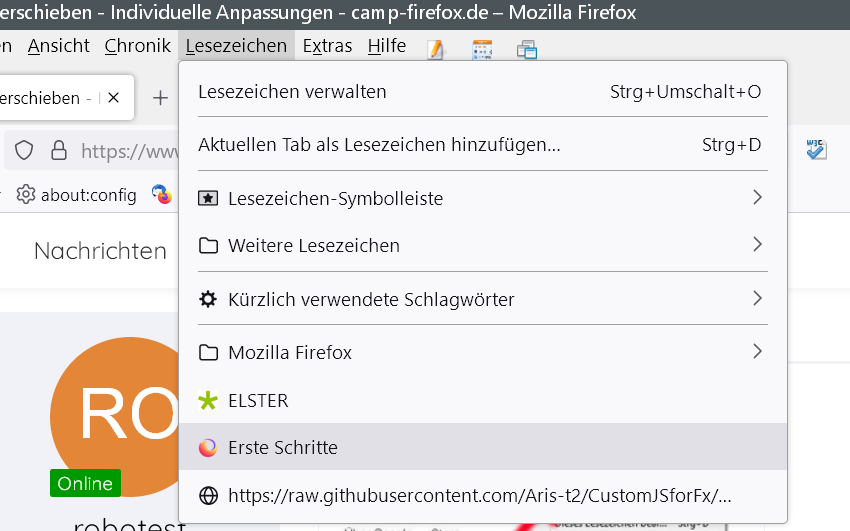Click the Nachrichten navigation item

(100, 251)
